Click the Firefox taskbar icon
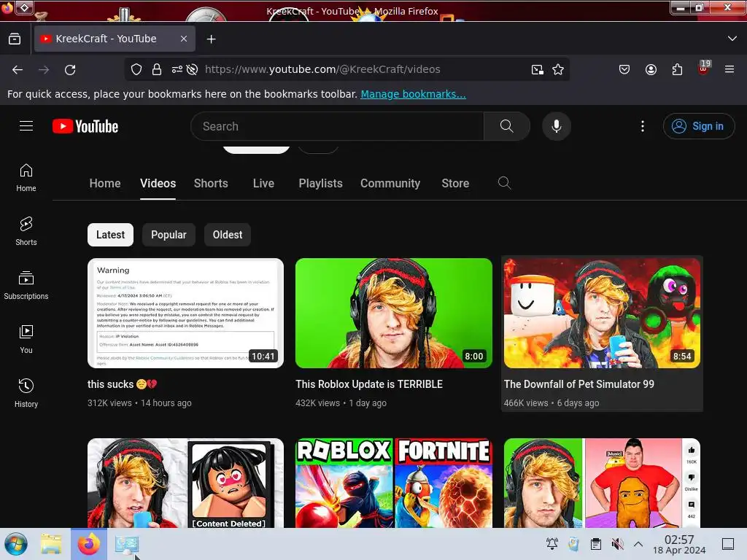Screen dimensions: 747x560 [89, 544]
